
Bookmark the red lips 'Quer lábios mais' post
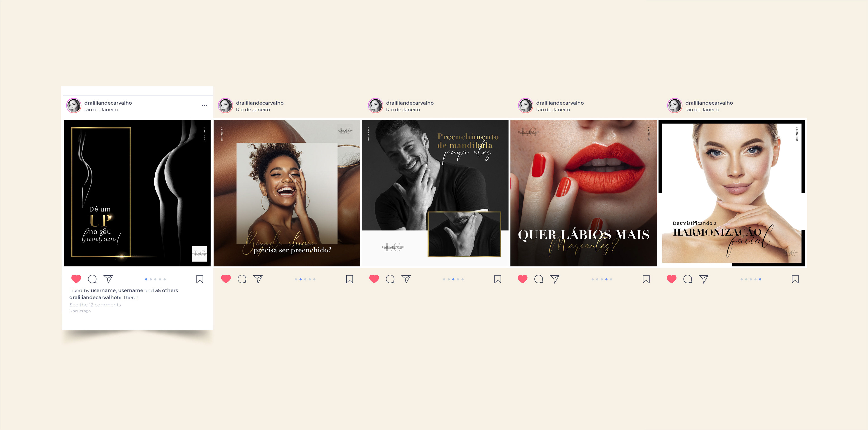[x=646, y=279]
